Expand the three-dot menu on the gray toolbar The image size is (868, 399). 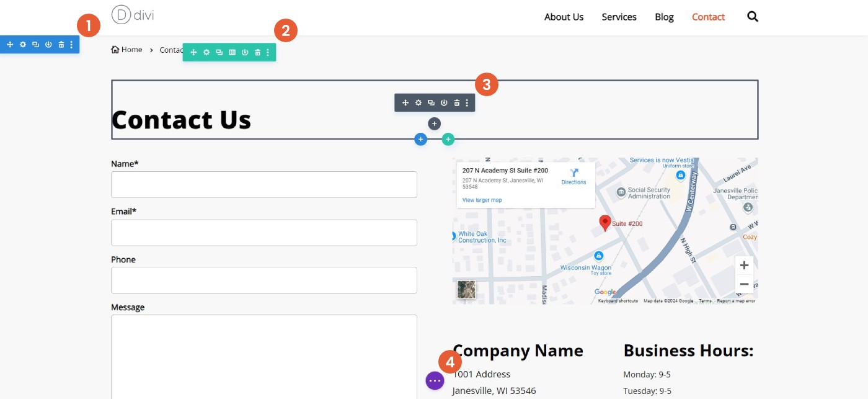pyautogui.click(x=467, y=102)
